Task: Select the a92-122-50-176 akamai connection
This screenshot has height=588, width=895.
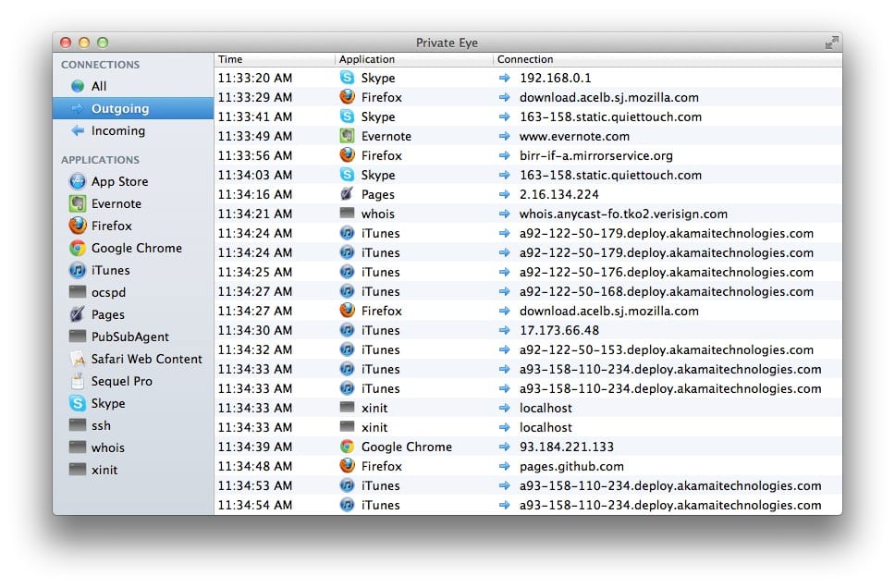Action: (666, 272)
